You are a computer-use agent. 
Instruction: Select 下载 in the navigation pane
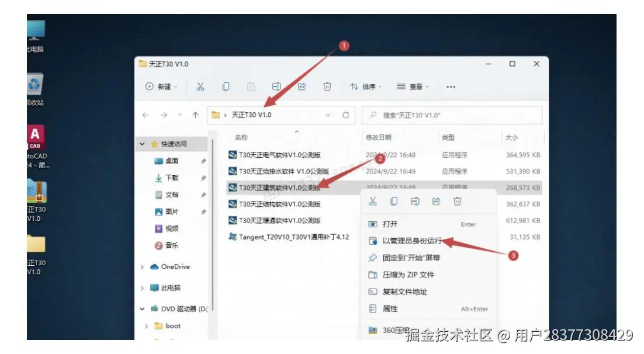click(x=172, y=178)
